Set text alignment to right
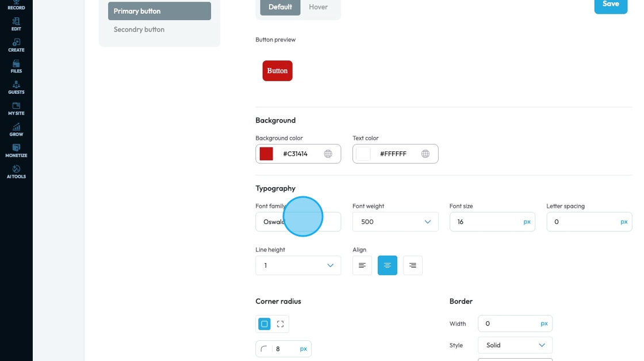This screenshot has width=644, height=361. point(412,265)
